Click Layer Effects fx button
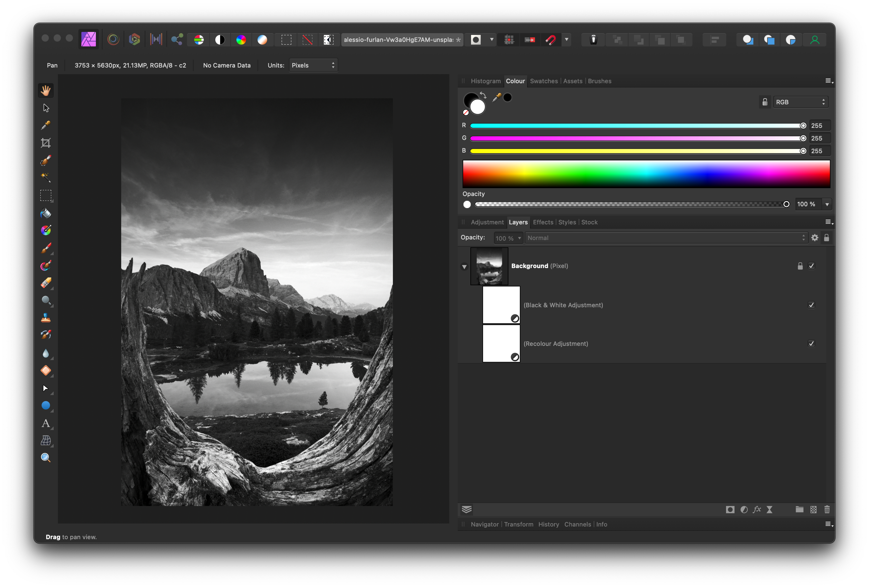869x588 pixels. point(757,510)
